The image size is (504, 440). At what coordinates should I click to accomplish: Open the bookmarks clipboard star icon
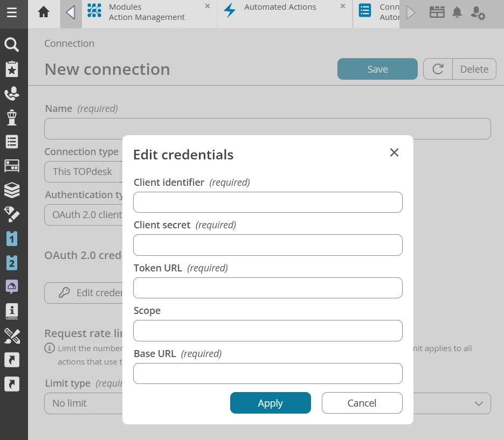pos(12,69)
